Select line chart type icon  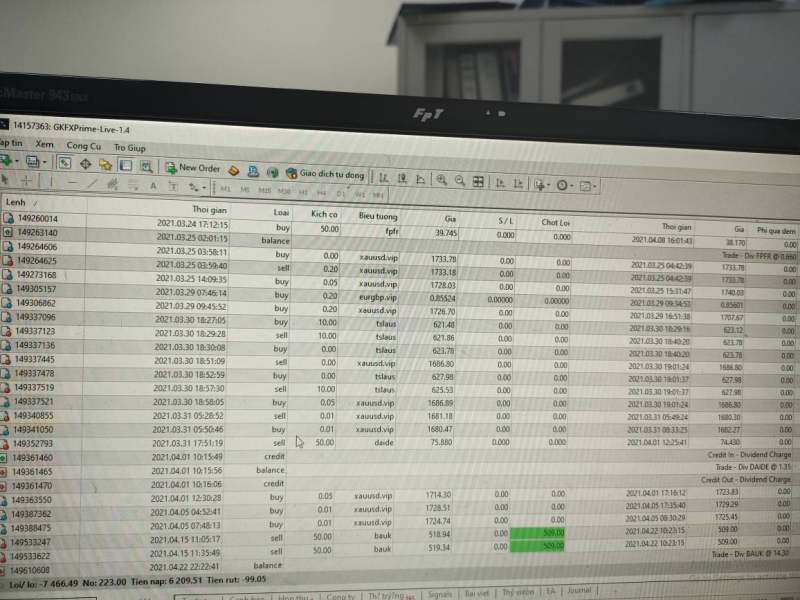[421, 179]
